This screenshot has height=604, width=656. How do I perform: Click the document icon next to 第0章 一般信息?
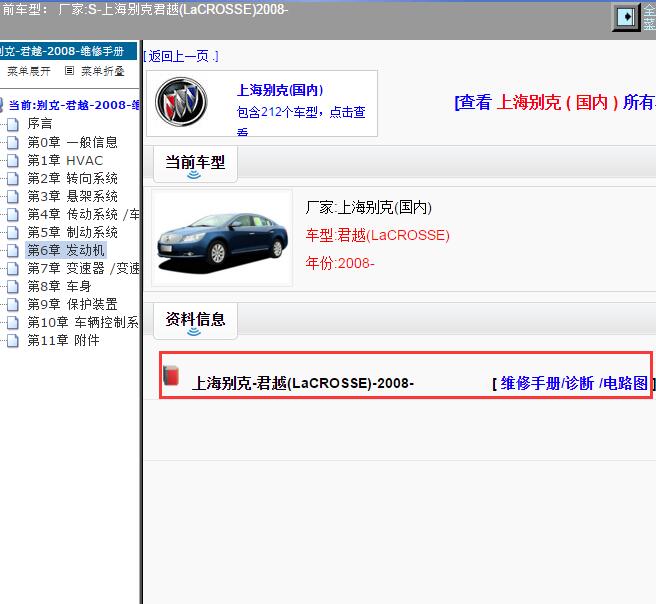[13, 142]
